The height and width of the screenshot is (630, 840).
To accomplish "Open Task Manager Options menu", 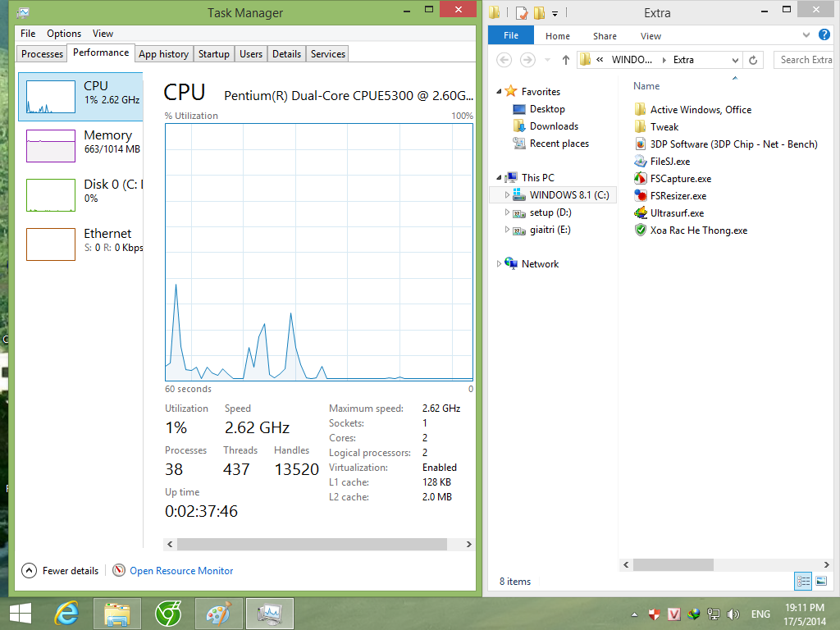I will [64, 33].
